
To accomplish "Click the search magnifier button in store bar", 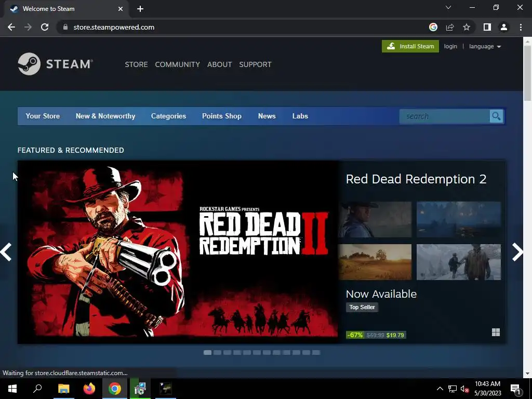I will [x=496, y=116].
